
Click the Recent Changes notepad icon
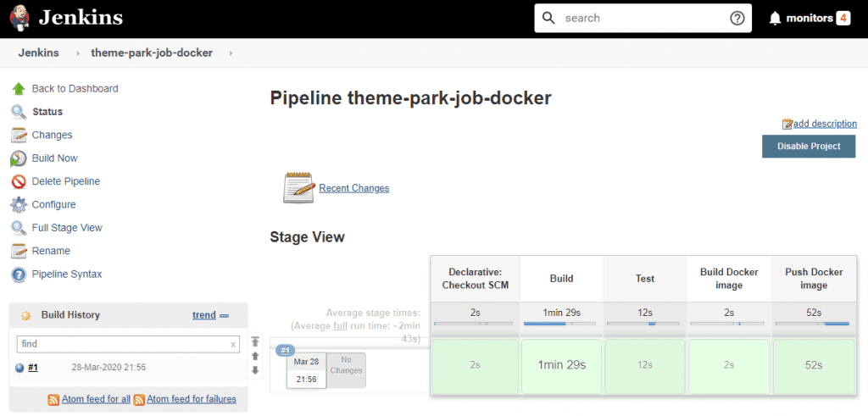(x=298, y=187)
